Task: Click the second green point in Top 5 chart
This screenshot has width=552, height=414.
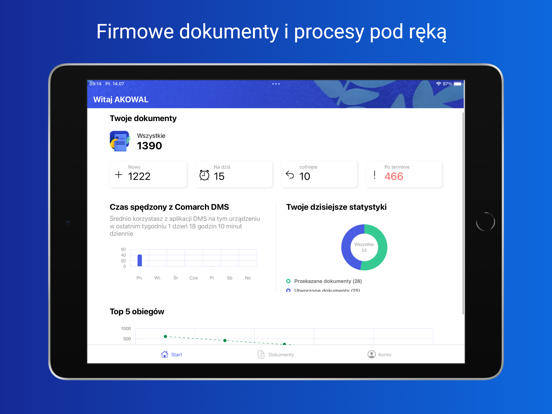Action: pos(225,340)
